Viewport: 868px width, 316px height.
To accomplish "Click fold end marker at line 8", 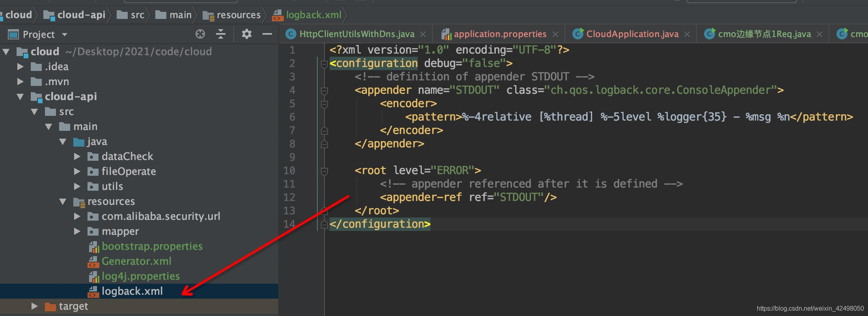I will (324, 144).
